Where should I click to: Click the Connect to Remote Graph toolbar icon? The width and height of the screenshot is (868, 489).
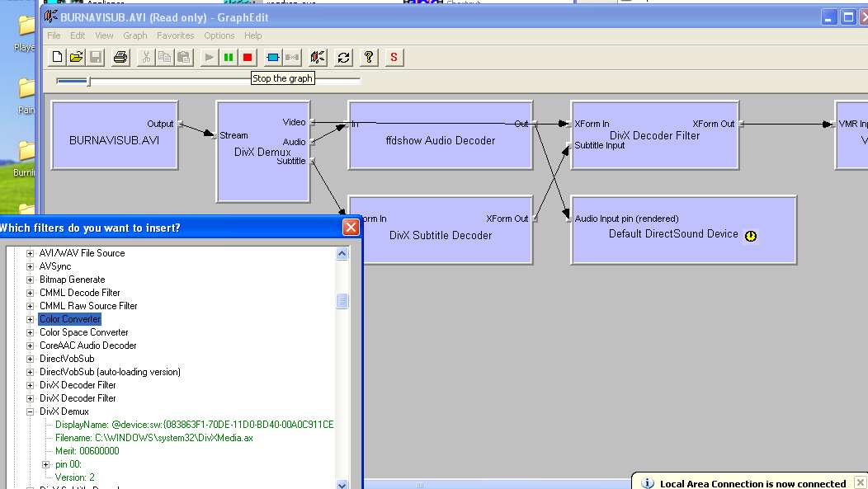pos(318,57)
